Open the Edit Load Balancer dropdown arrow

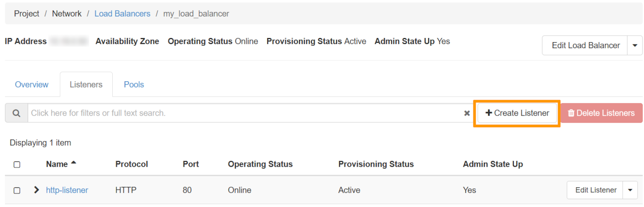[x=635, y=45]
